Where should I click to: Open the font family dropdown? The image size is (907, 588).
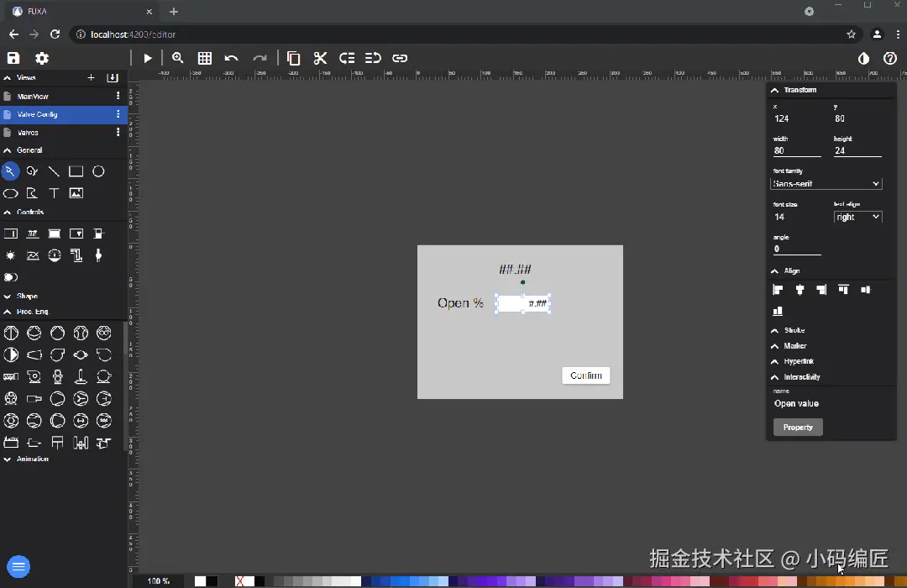click(x=826, y=183)
